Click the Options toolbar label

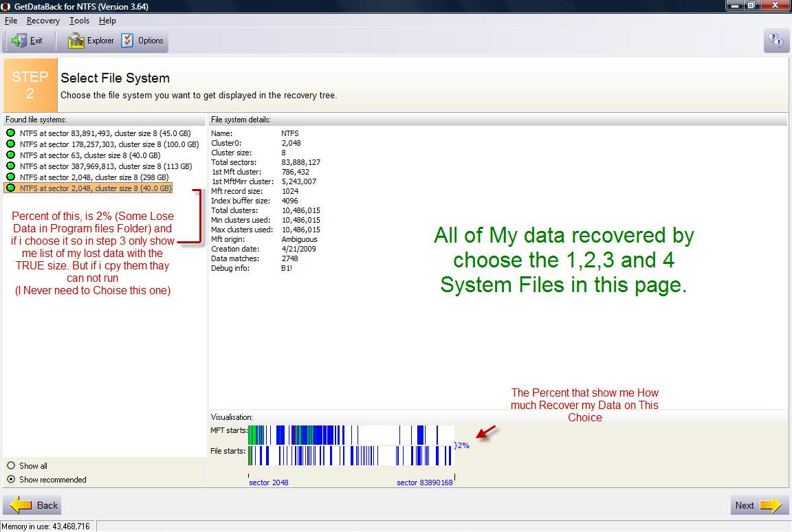(x=151, y=41)
